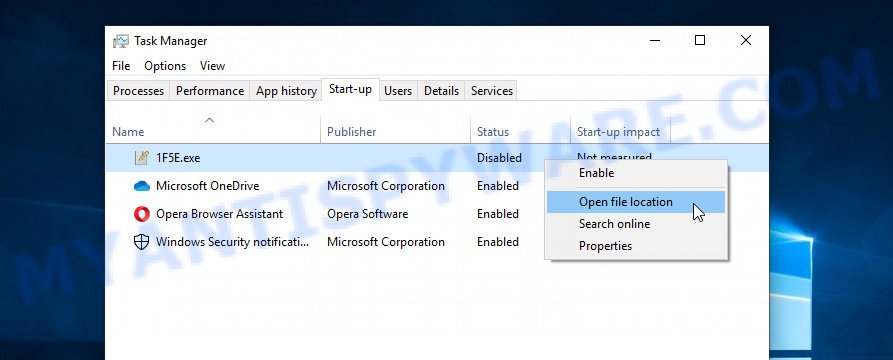Choose Enable from the context menu
Viewport: 893px width, 360px height.
point(636,173)
